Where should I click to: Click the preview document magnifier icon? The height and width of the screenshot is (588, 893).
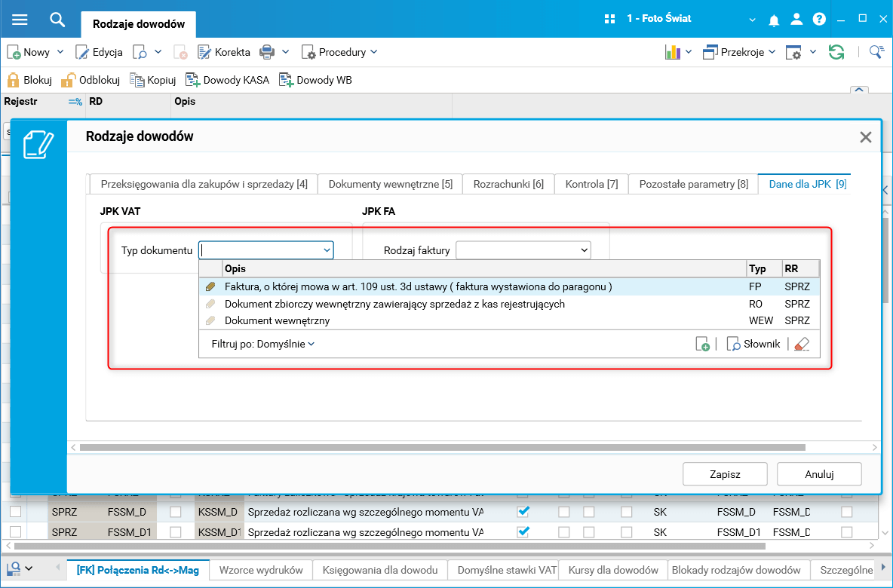tap(140, 52)
